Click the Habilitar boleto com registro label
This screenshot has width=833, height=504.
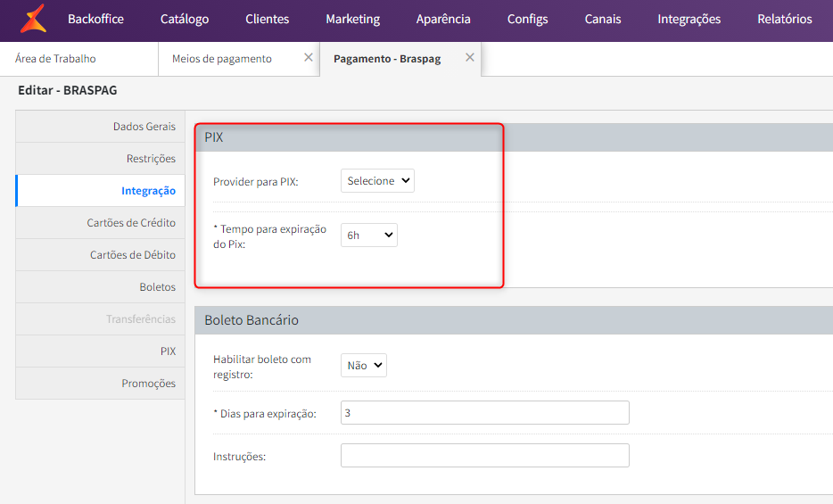(262, 367)
